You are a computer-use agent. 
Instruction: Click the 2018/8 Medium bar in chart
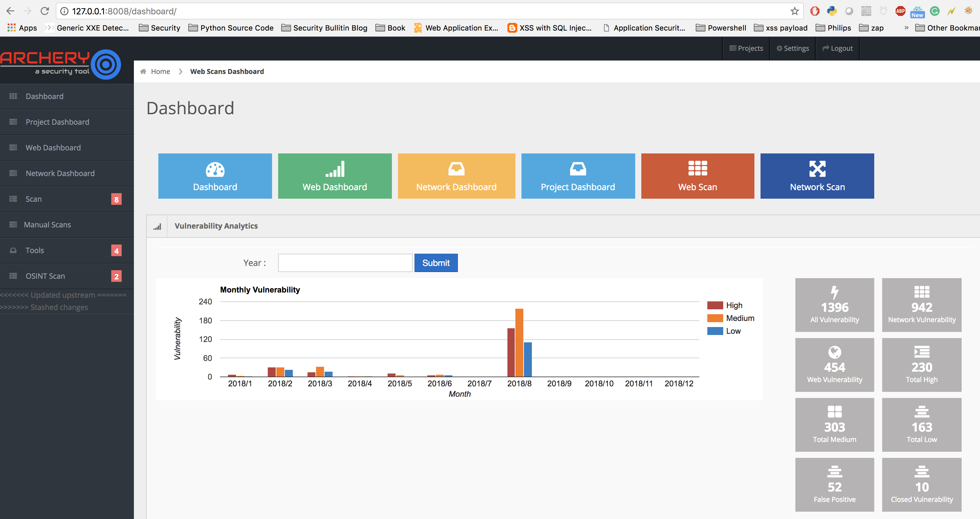click(519, 343)
